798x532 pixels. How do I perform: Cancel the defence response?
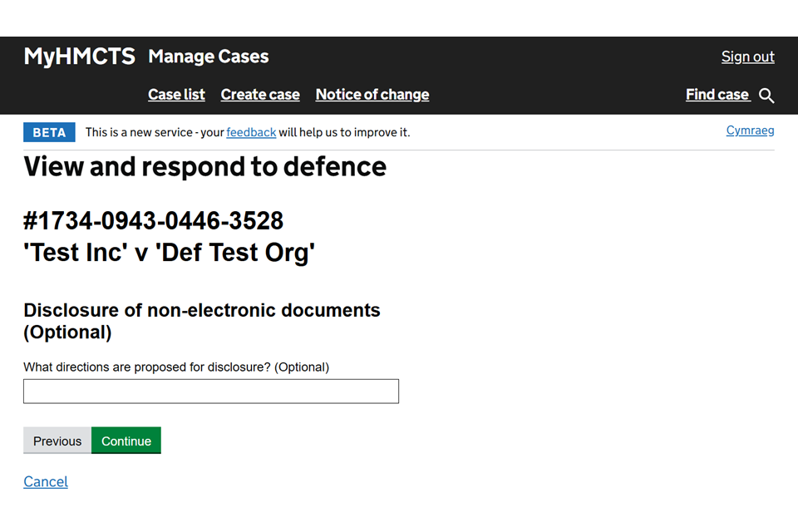pos(46,481)
